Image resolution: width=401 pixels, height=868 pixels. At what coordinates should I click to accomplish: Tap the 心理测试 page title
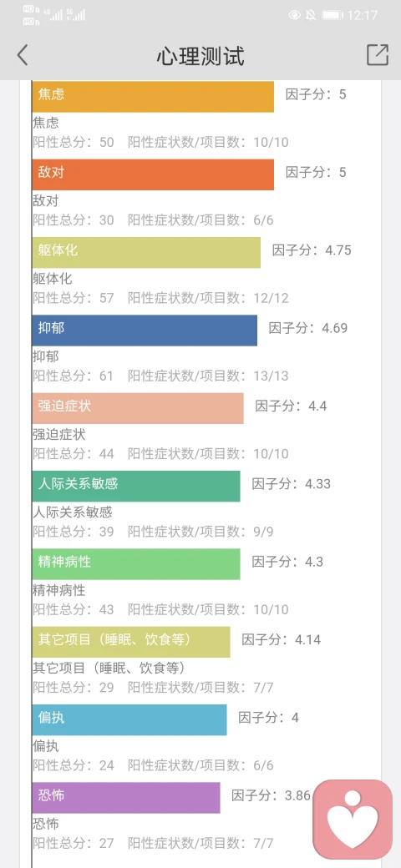[200, 56]
